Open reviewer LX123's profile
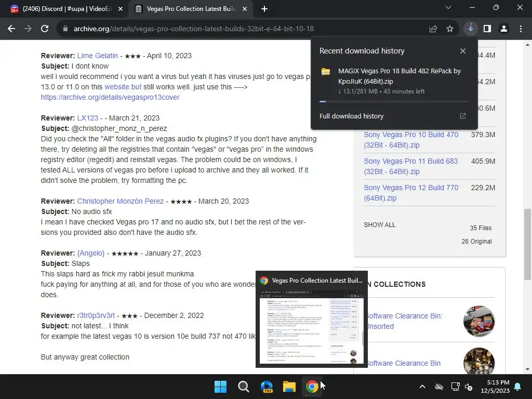This screenshot has width=532, height=399. [x=87, y=118]
